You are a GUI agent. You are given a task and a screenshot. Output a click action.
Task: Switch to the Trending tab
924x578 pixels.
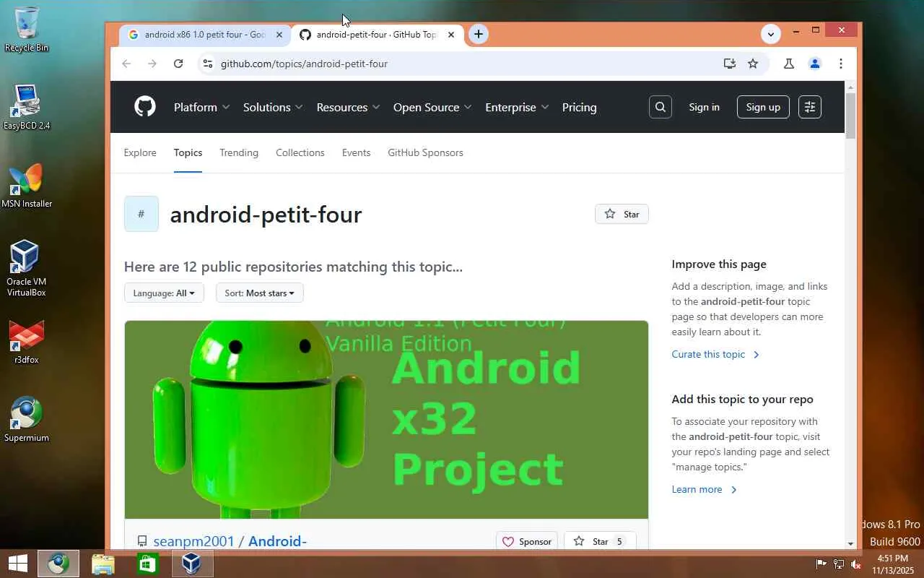click(x=239, y=152)
